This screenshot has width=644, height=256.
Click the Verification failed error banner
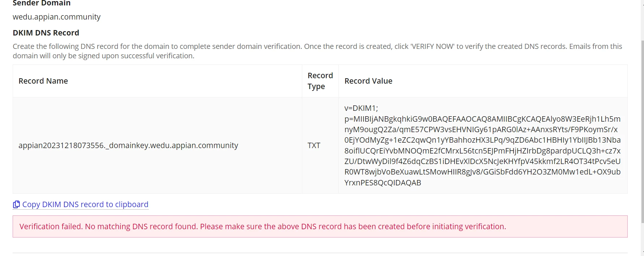[x=320, y=227]
